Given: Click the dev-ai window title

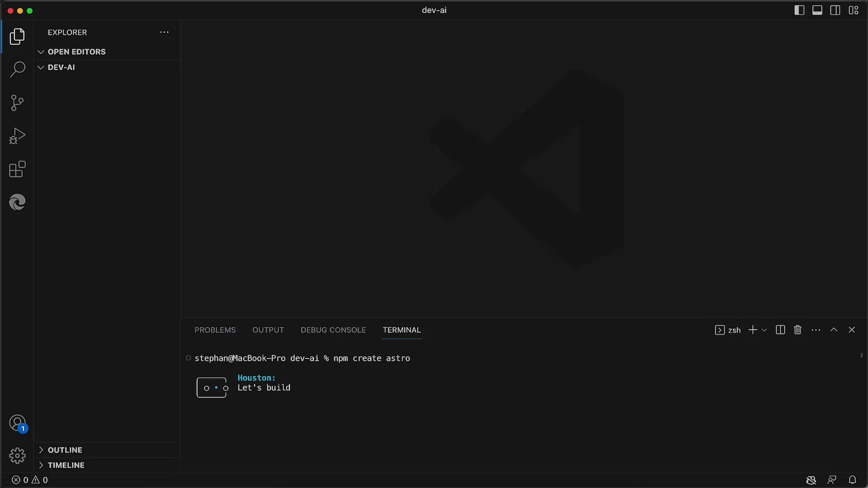Looking at the screenshot, I should coord(434,10).
